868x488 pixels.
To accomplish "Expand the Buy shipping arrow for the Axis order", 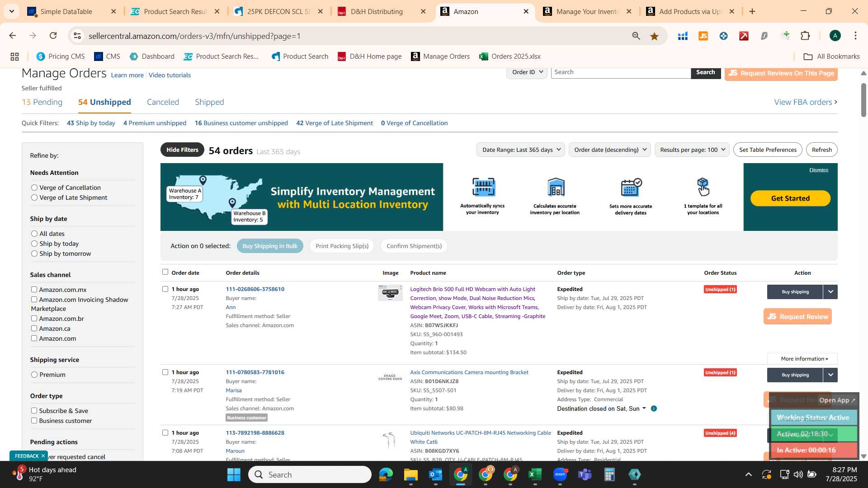I will click(830, 375).
